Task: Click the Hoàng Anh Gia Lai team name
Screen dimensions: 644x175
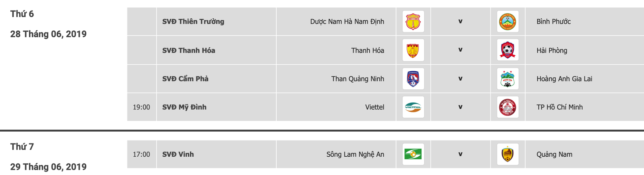Action: point(564,79)
